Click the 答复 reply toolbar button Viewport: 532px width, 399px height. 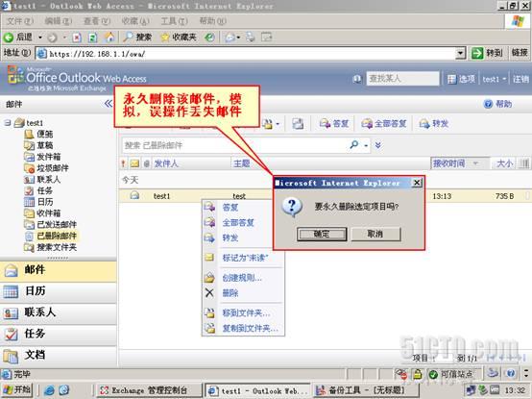coord(334,124)
